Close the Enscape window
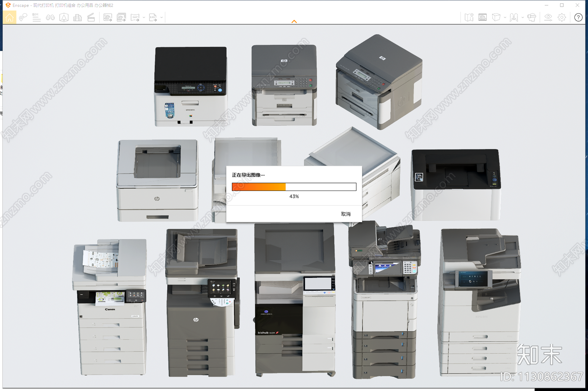The width and height of the screenshot is (588, 391). click(577, 5)
